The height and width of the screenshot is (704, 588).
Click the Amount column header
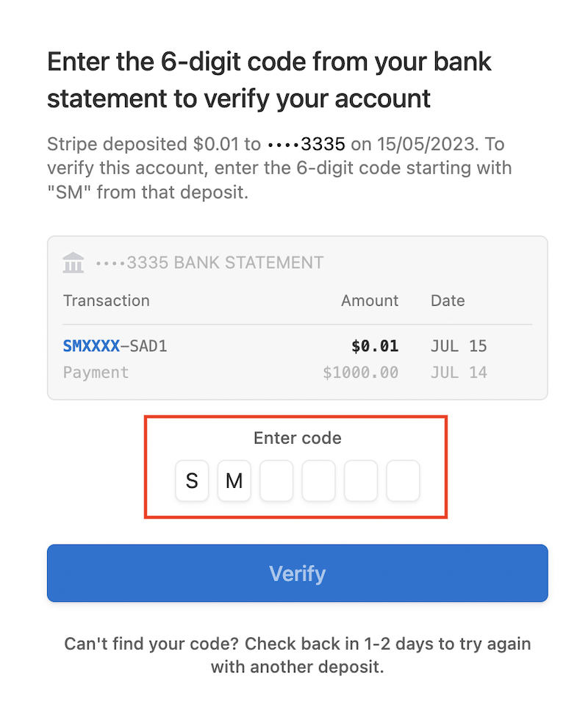click(x=370, y=301)
